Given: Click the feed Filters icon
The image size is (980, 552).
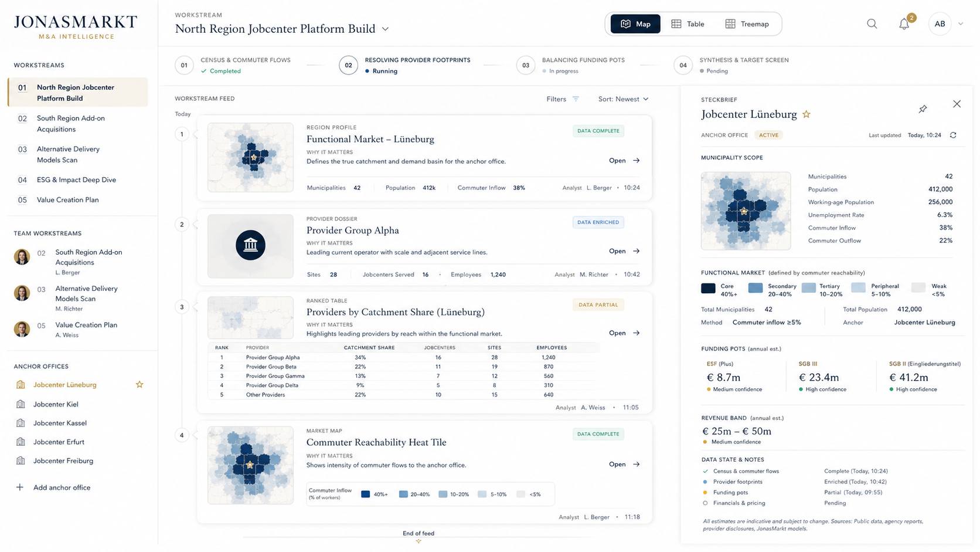Looking at the screenshot, I should [576, 99].
